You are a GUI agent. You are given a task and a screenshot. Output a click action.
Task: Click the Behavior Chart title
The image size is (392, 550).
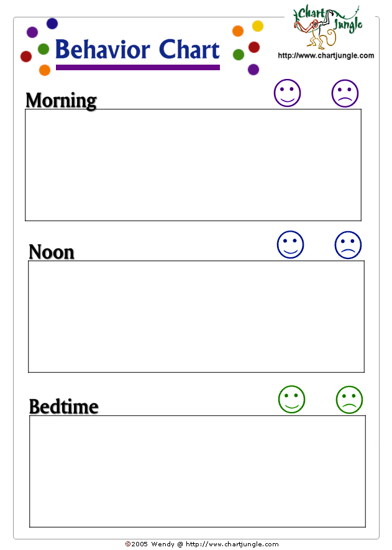pyautogui.click(x=137, y=50)
